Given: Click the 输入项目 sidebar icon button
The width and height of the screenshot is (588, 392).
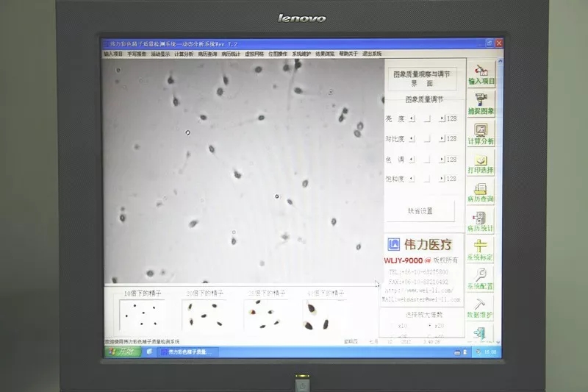Looking at the screenshot, I should (481, 74).
